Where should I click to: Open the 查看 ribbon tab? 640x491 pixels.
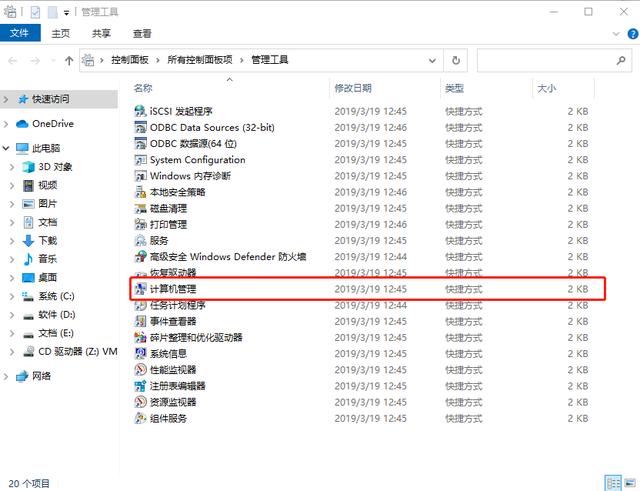(142, 33)
